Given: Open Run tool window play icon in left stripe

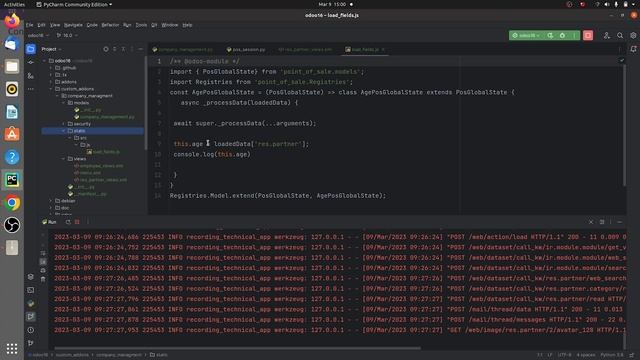Looking at the screenshot, I should [x=31, y=317].
